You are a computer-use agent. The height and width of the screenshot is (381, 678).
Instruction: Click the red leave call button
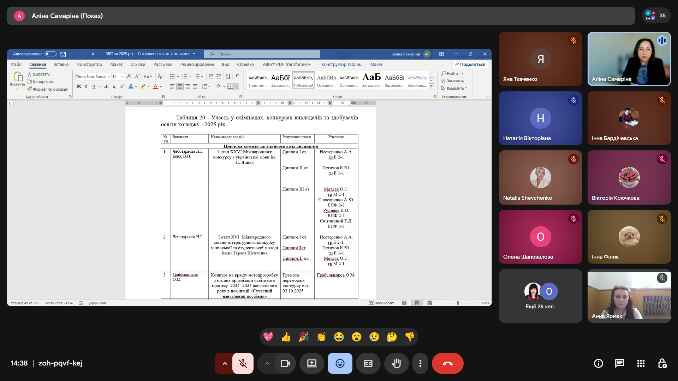coord(448,364)
